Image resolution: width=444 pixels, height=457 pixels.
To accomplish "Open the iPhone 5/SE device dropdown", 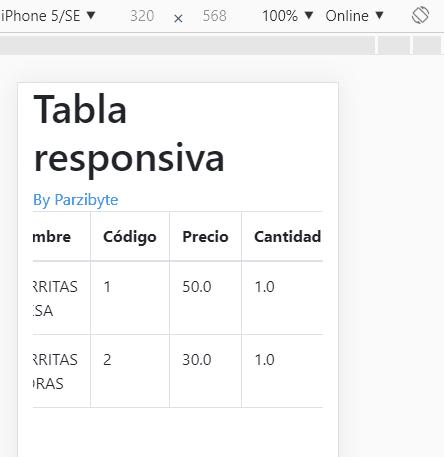I will (48, 16).
